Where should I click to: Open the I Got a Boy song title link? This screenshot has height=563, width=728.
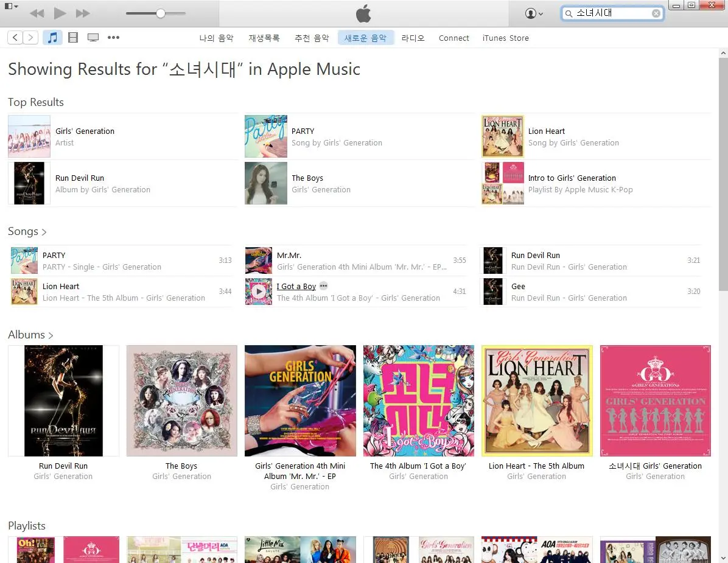296,287
